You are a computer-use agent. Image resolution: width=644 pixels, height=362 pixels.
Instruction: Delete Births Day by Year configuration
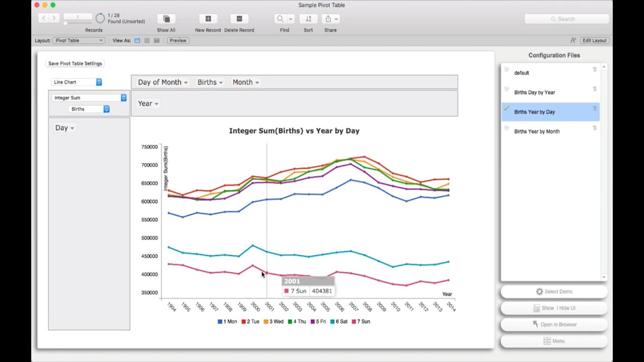coord(595,89)
